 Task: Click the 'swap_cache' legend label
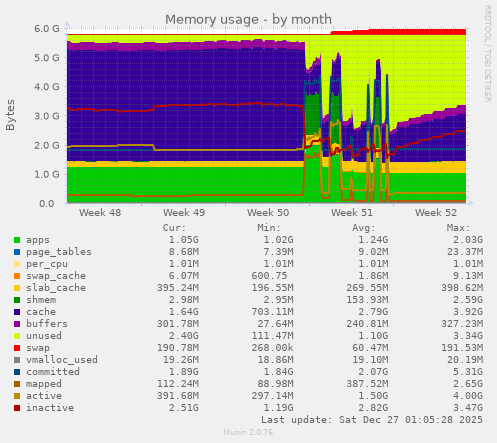point(56,276)
